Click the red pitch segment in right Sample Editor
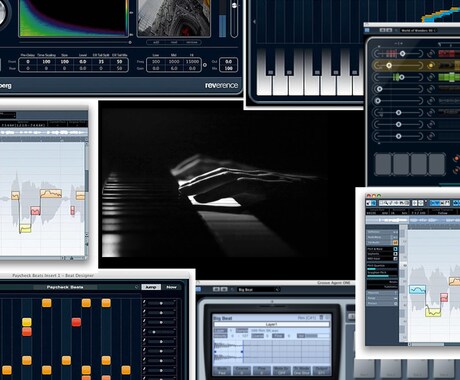Viewport: 460px width, 380px height. pyautogui.click(x=444, y=297)
